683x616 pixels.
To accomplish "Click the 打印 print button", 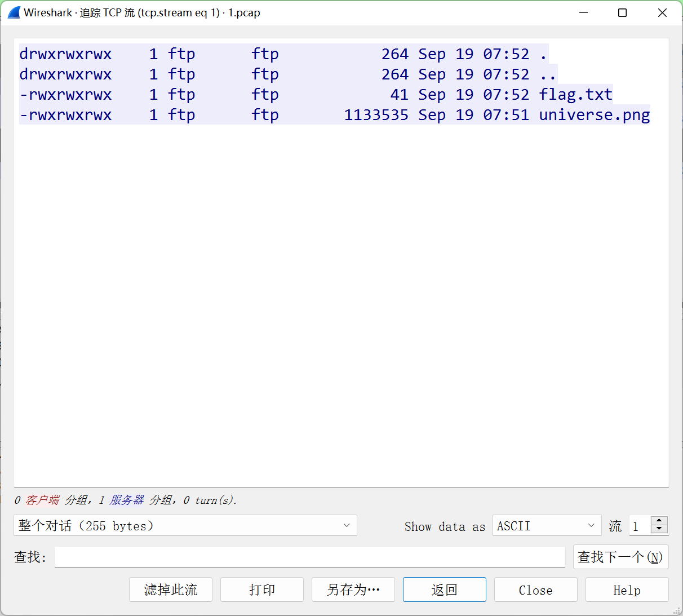I will [261, 590].
